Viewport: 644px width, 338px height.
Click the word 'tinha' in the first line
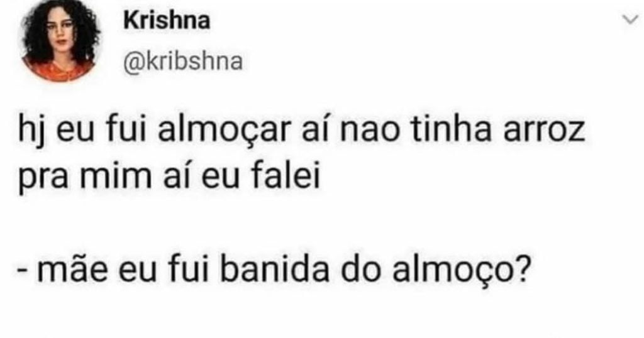point(452,131)
